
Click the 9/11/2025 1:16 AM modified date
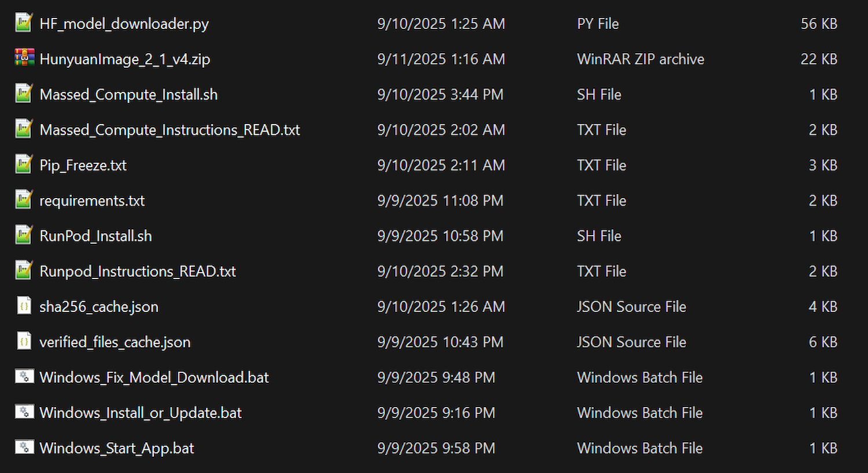[x=441, y=59]
